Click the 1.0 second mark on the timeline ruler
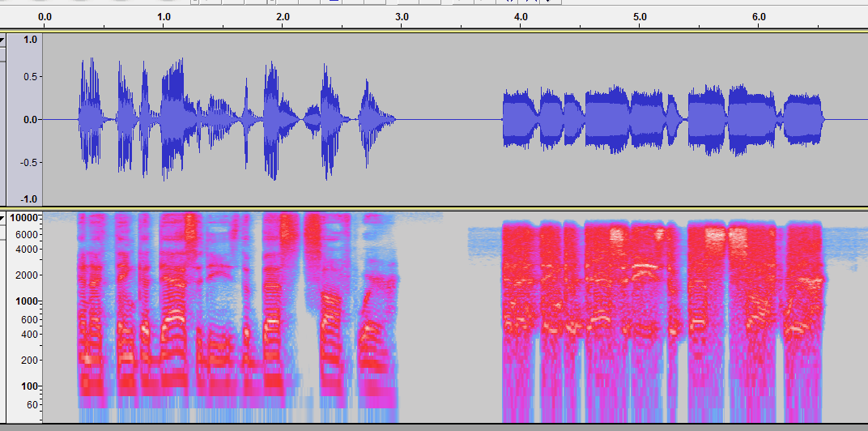This screenshot has width=868, height=431. coord(164,17)
